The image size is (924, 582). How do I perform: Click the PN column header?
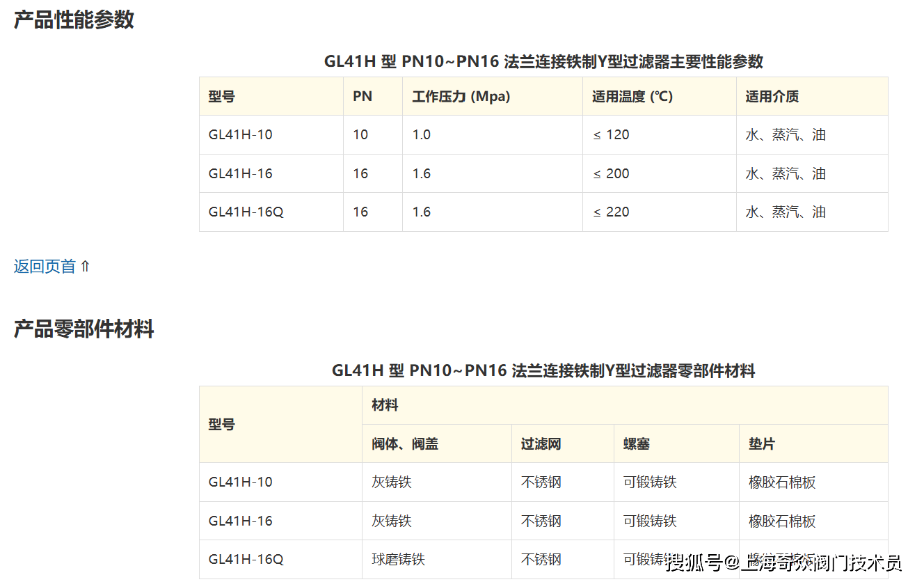363,96
